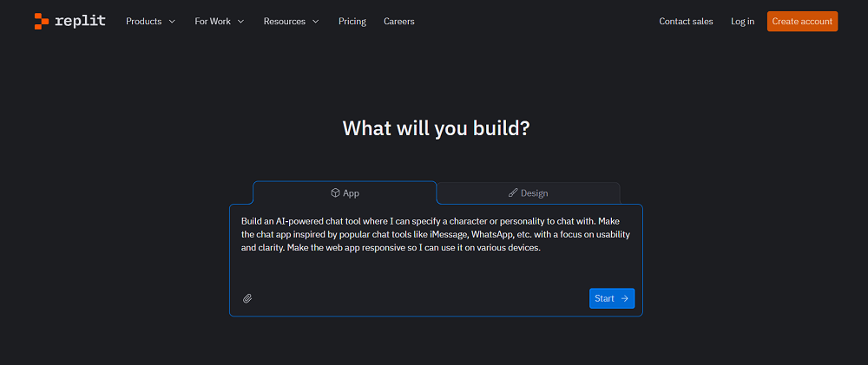868x365 pixels.
Task: Open the For Work dropdown menu
Action: point(213,22)
